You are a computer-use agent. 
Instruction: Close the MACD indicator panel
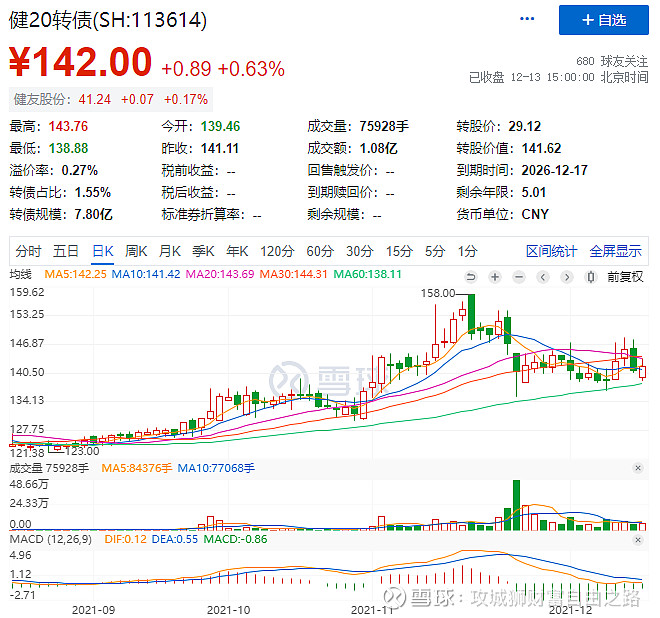[x=638, y=539]
